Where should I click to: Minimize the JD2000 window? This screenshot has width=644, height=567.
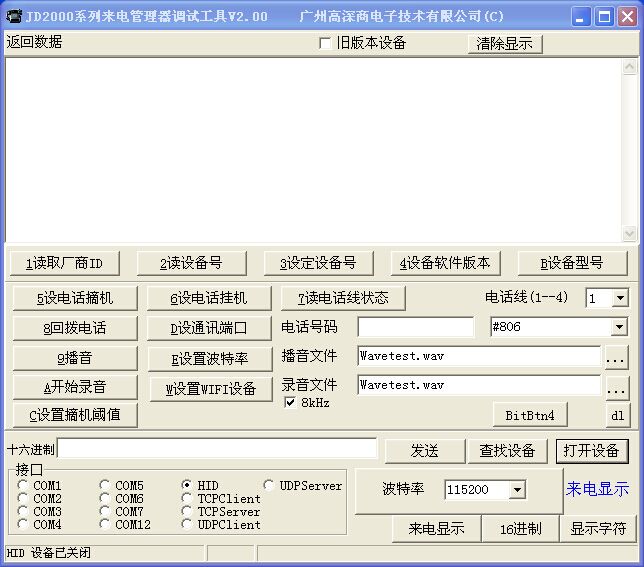click(x=581, y=17)
